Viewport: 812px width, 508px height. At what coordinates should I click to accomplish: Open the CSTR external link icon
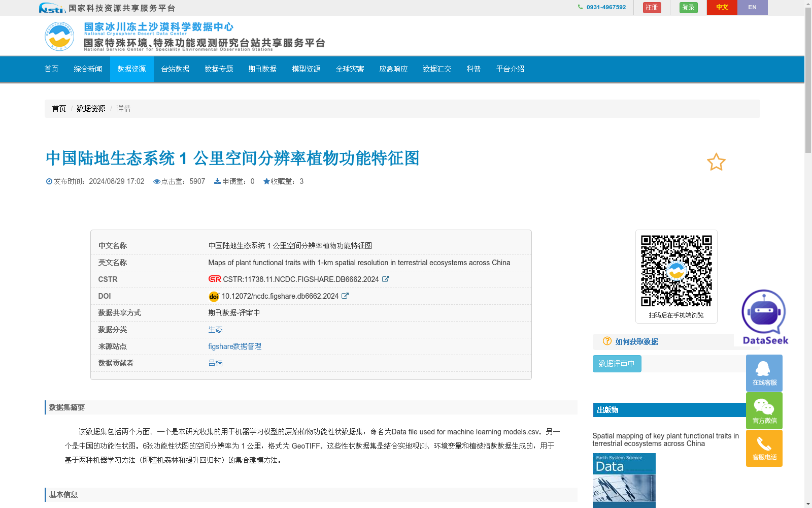(x=386, y=279)
